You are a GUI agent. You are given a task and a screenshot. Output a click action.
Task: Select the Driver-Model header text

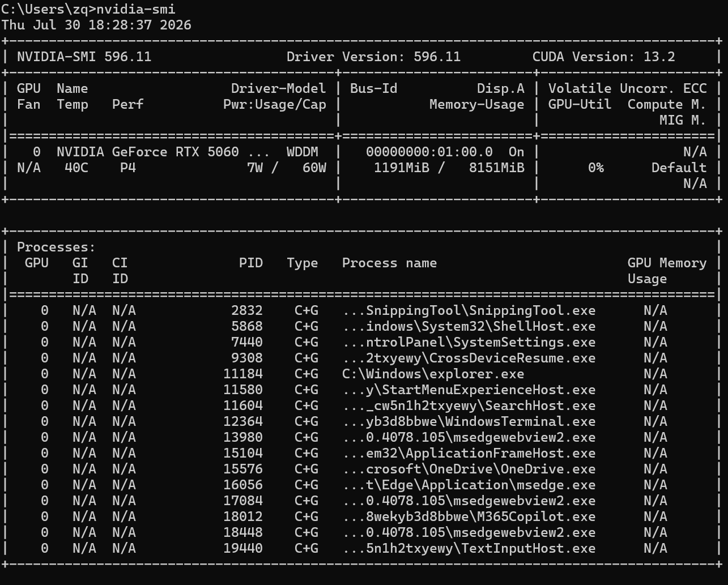coord(279,88)
